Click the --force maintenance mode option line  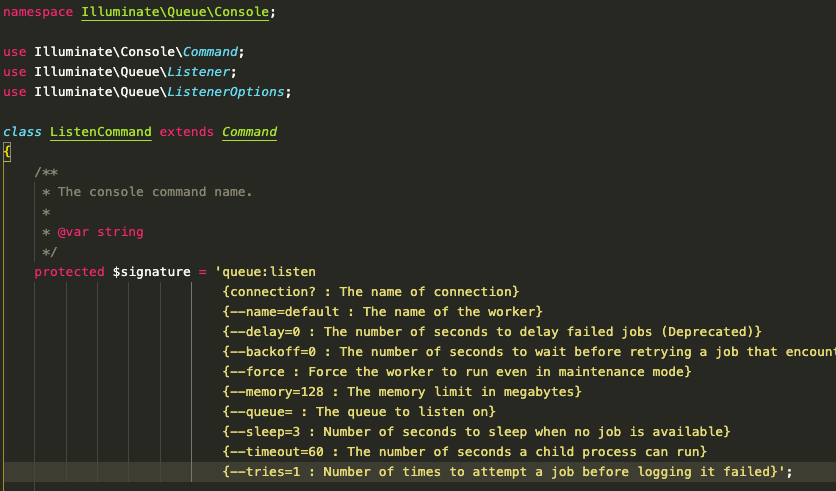(456, 371)
